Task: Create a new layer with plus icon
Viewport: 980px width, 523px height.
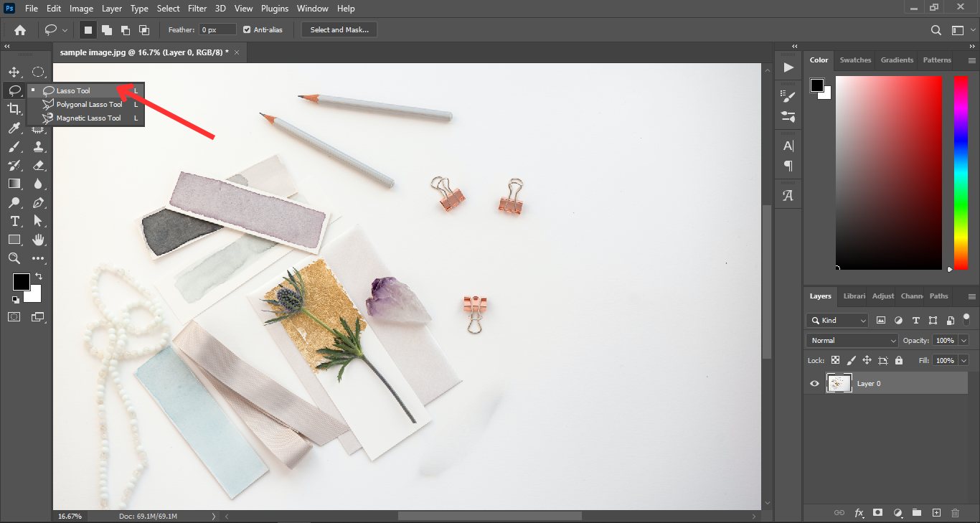Action: [936, 513]
